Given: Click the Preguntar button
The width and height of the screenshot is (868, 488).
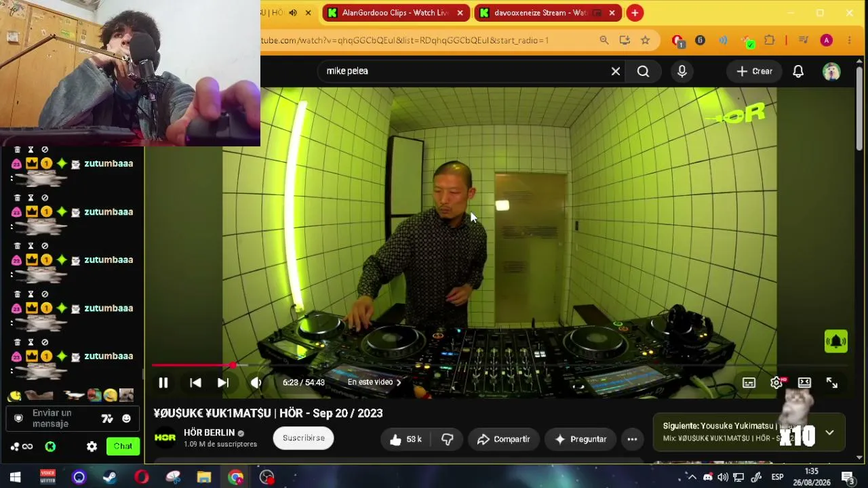Looking at the screenshot, I should coord(580,439).
